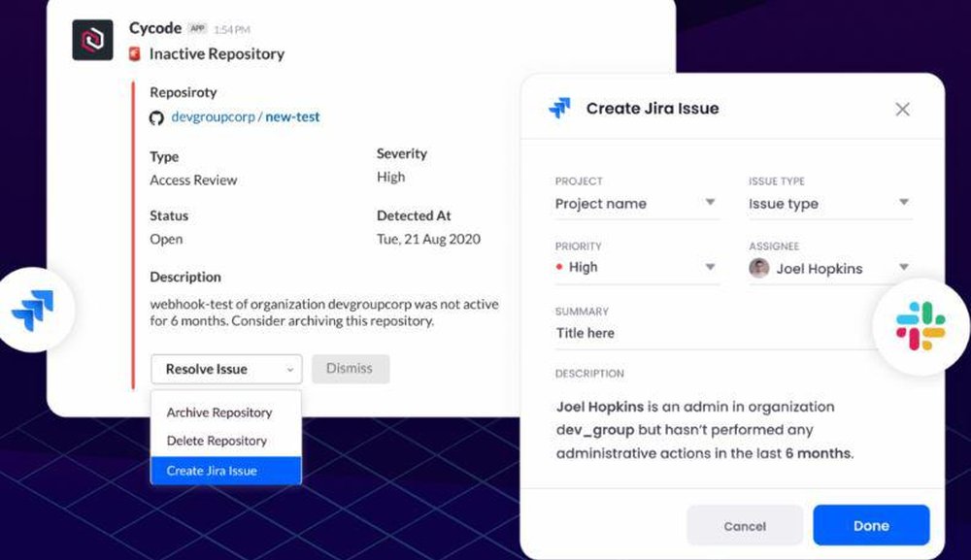Open the Project name dropdown
This screenshot has width=971, height=560.
[637, 204]
